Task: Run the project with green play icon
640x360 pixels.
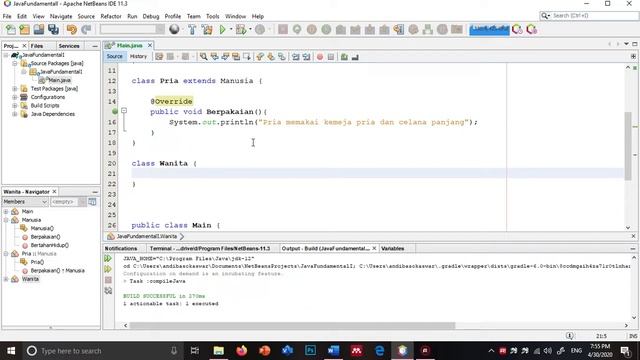Action: tap(222, 29)
